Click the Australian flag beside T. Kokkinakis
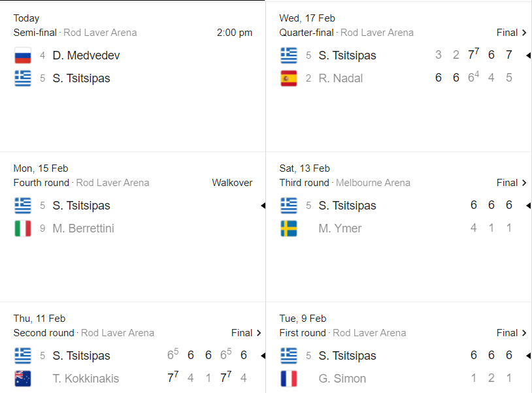The width and height of the screenshot is (532, 393). click(23, 379)
